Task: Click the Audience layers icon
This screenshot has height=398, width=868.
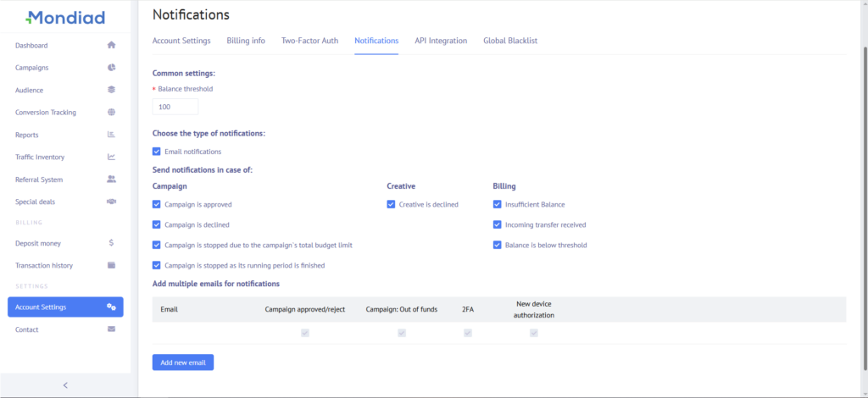Action: (111, 90)
